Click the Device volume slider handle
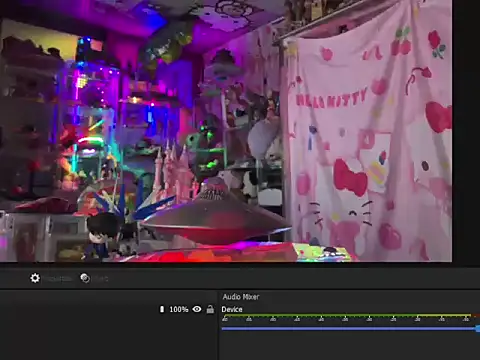Viewport: 480px width, 360px height. 478,329
